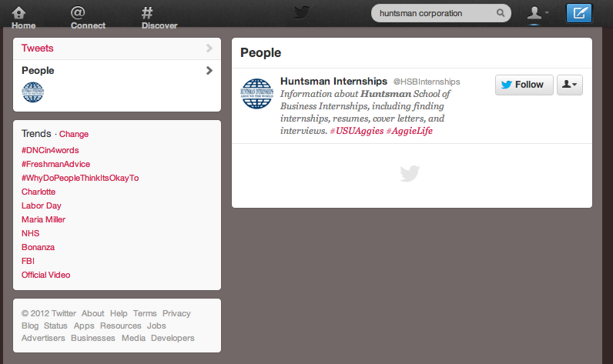Open the globe avatar thumbnail in the sidebar

33,92
